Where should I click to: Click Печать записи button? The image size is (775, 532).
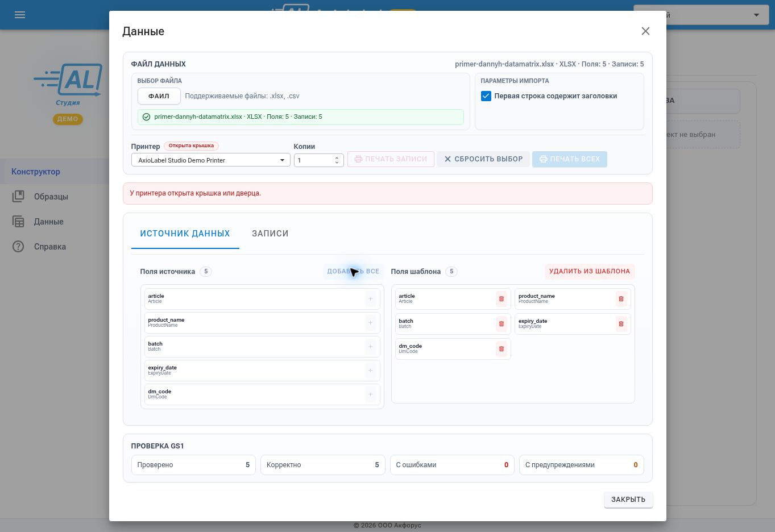click(x=391, y=159)
